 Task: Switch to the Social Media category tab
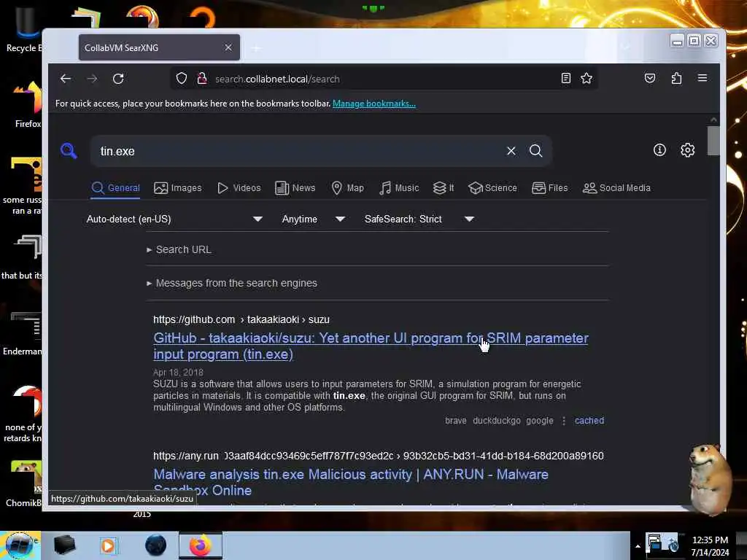coord(616,188)
